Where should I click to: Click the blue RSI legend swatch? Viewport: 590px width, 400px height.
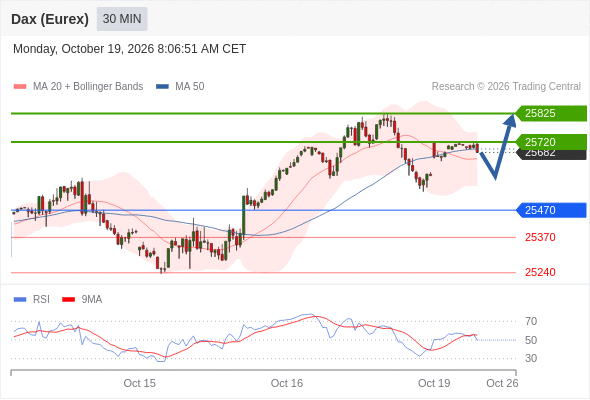(x=20, y=300)
